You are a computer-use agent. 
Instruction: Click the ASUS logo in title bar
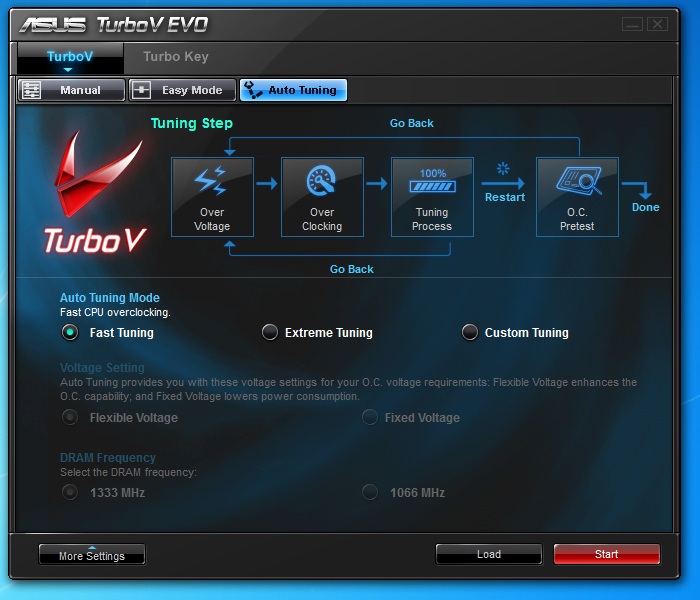53,25
